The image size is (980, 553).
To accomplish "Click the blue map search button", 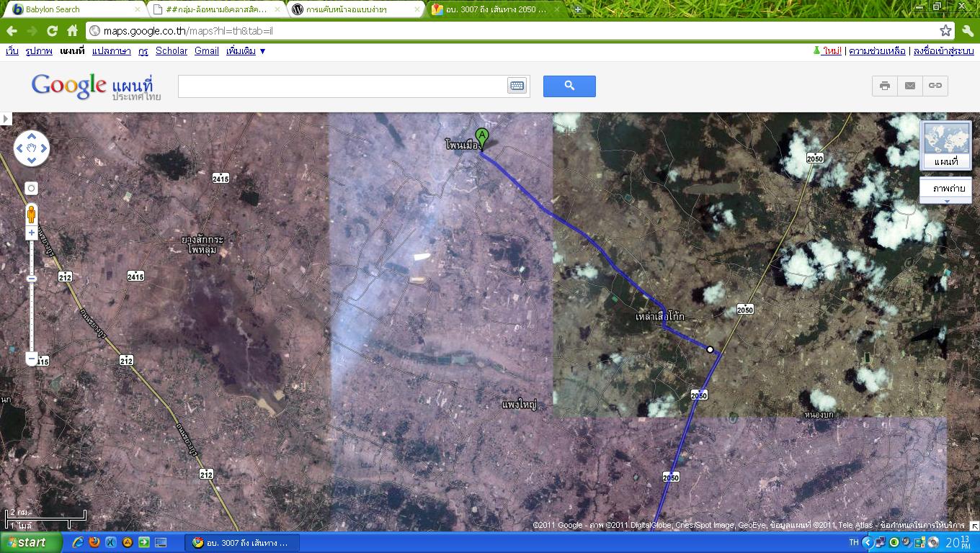I will (x=569, y=86).
